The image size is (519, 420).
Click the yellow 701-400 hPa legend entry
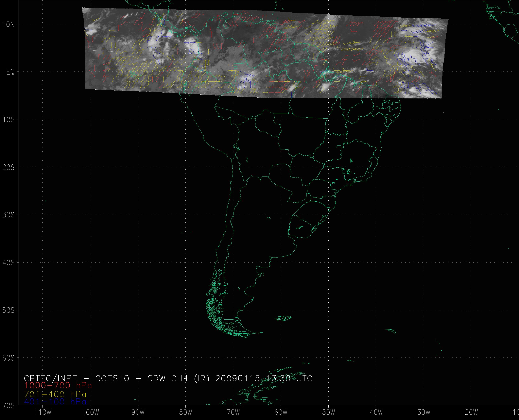55,394
